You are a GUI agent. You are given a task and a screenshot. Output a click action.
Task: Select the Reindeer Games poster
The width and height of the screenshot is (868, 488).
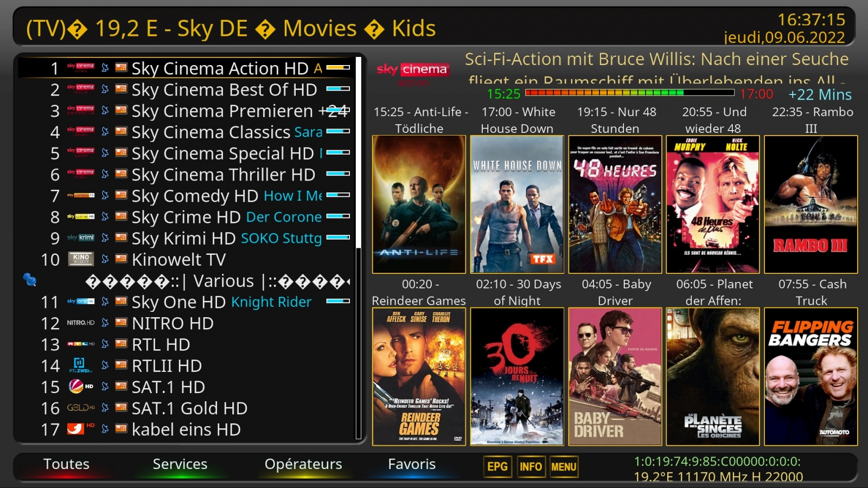point(419,376)
